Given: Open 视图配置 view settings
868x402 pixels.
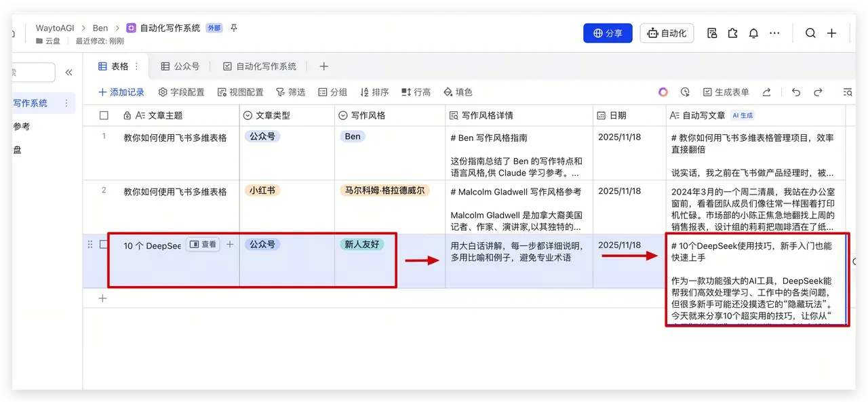Looking at the screenshot, I should [241, 92].
